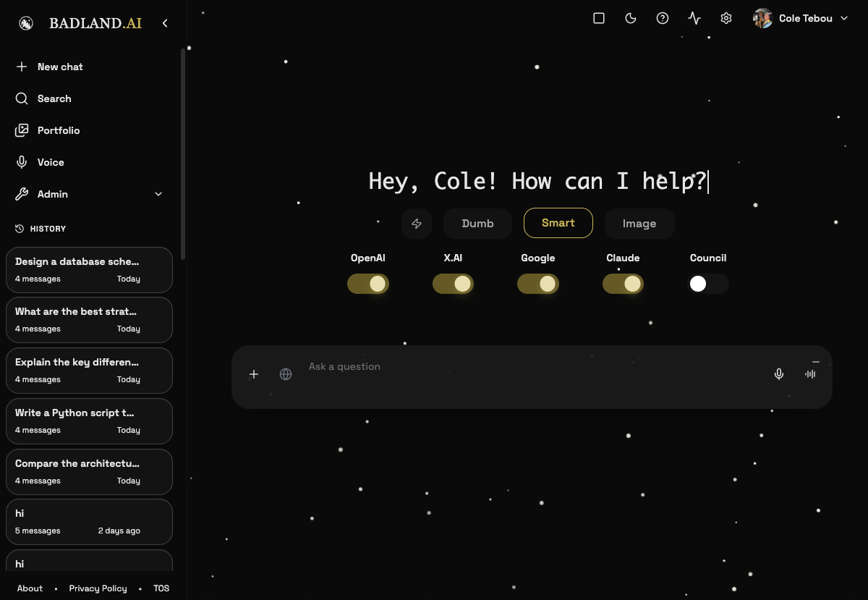Start a New chat
Viewport: 868px width, 600px height.
click(59, 67)
